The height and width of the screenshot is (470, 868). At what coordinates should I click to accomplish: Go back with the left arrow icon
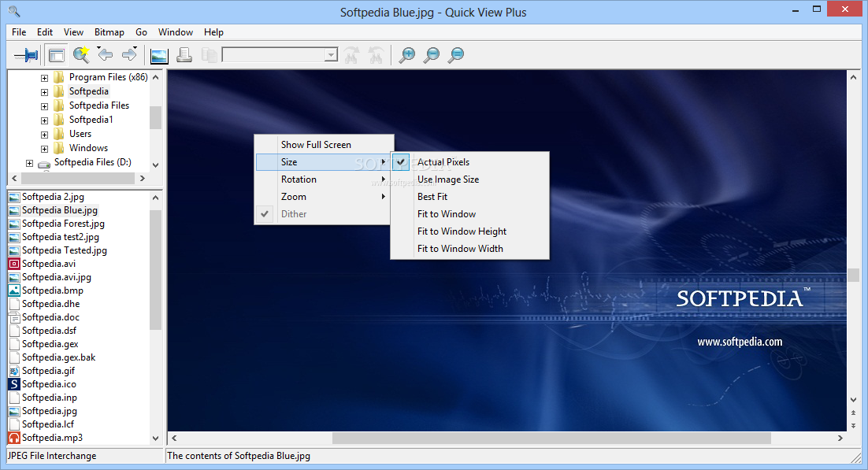105,54
